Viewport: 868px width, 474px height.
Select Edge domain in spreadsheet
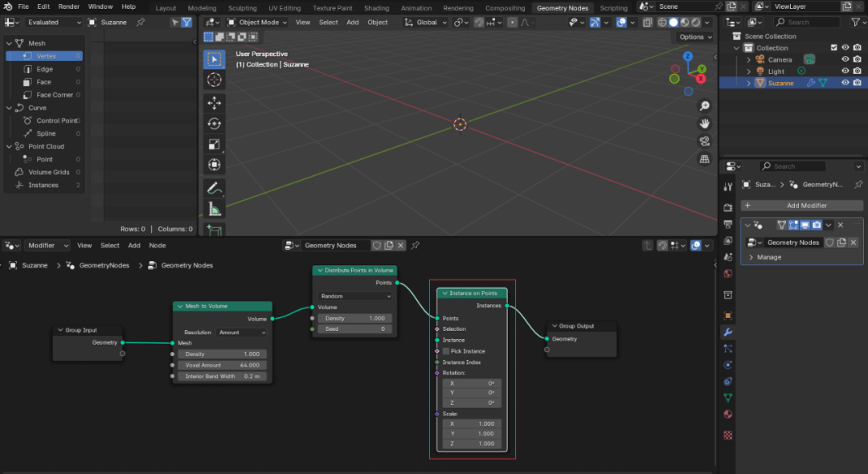[x=44, y=69]
